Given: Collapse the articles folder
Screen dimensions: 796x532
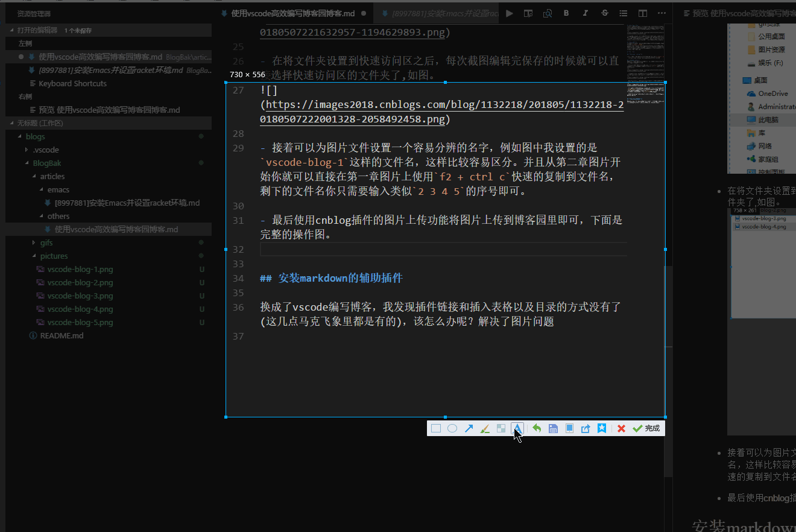Looking at the screenshot, I should pos(52,176).
